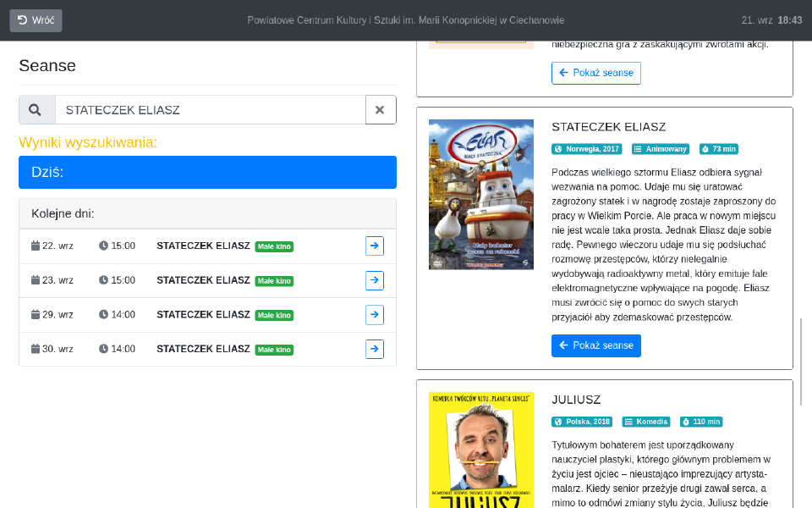Select STATECZEK ELIASZ title in the 30. wrz row
Screen dimensions: 812x508
[204, 349]
